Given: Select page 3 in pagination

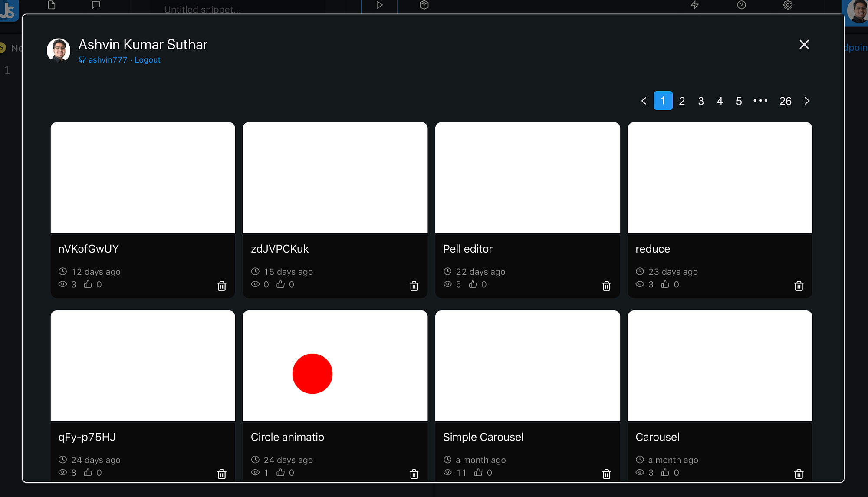Looking at the screenshot, I should (700, 101).
